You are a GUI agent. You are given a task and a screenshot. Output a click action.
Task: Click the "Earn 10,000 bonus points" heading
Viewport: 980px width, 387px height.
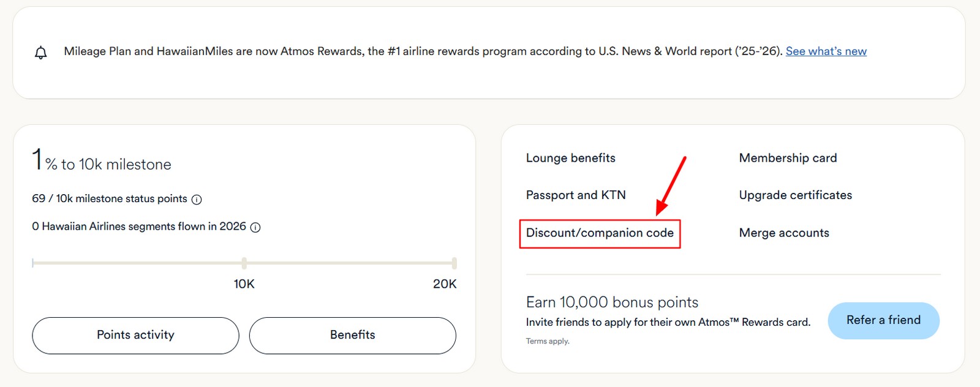612,302
